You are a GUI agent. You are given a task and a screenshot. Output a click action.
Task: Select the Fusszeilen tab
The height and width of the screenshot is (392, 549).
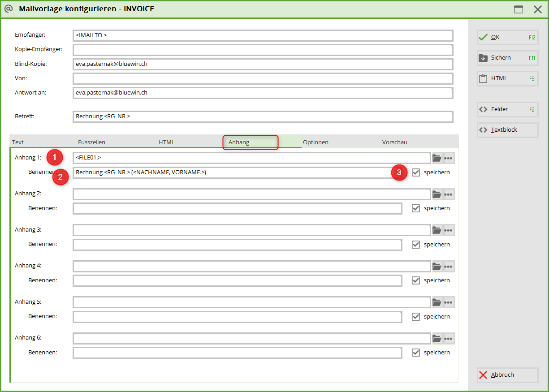[91, 142]
